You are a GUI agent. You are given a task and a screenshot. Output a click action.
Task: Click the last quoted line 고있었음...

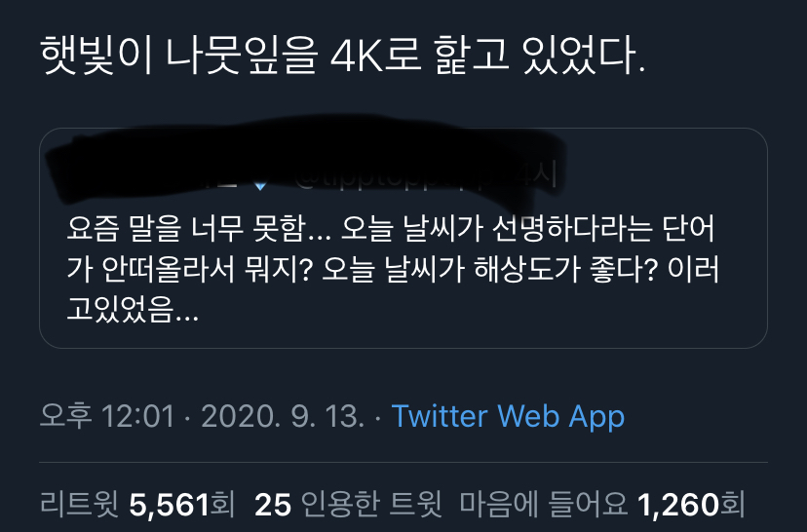coord(133,309)
